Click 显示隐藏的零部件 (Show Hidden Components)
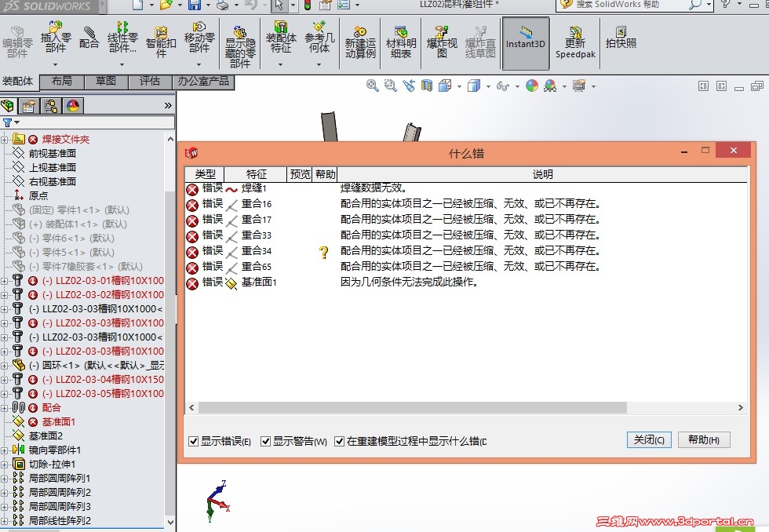Viewport: 769px width, 532px height. coord(240,46)
